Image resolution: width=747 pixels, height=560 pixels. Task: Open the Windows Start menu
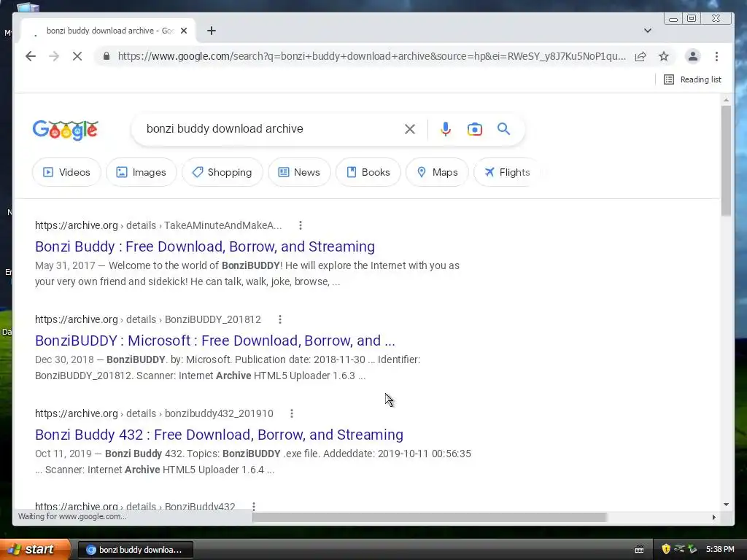tap(35, 549)
